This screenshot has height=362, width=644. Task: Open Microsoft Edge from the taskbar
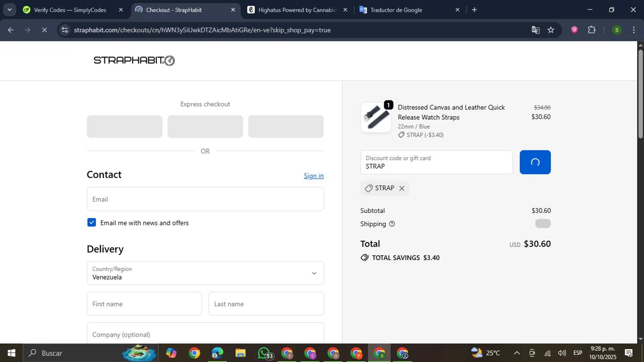(x=218, y=353)
